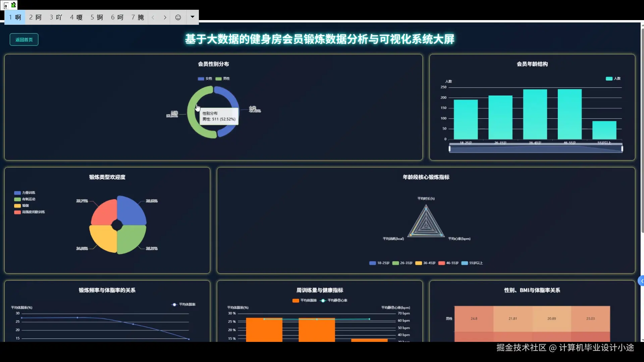Viewport: 644px width, 362px height.
Task: Click the 'a' input mode icon
Action: [6, 5]
